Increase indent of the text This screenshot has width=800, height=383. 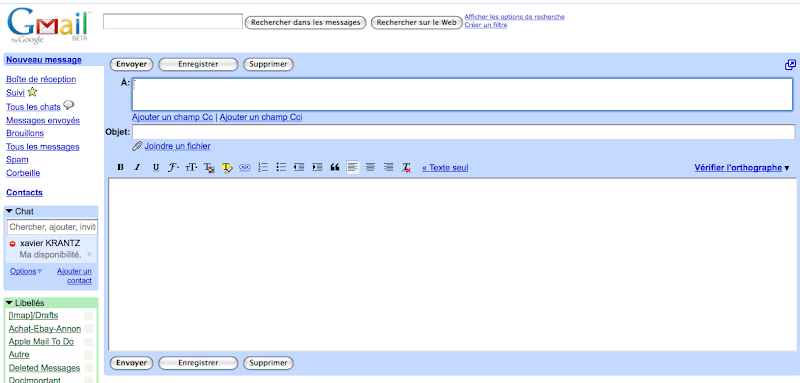tap(317, 167)
